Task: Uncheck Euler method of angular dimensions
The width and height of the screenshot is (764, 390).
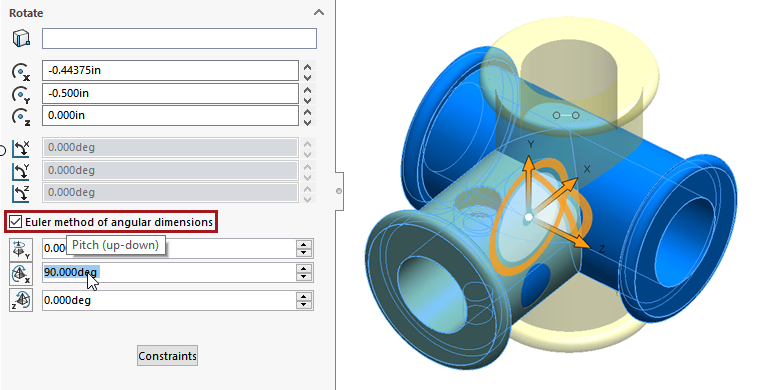Action: [16, 222]
